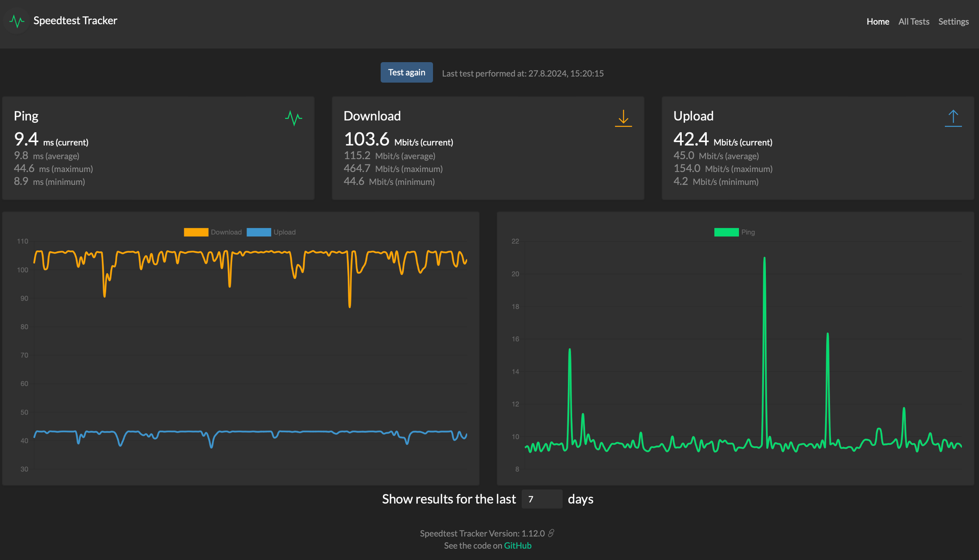
Task: Click the green ping pulse icon
Action: pyautogui.click(x=294, y=118)
